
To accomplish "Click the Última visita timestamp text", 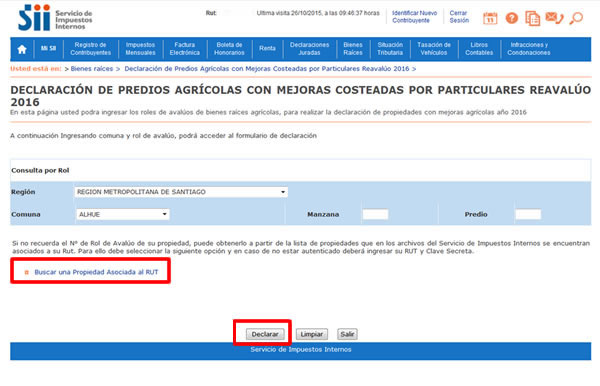I will [x=318, y=13].
